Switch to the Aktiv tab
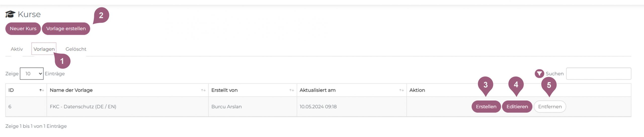 coord(17,49)
